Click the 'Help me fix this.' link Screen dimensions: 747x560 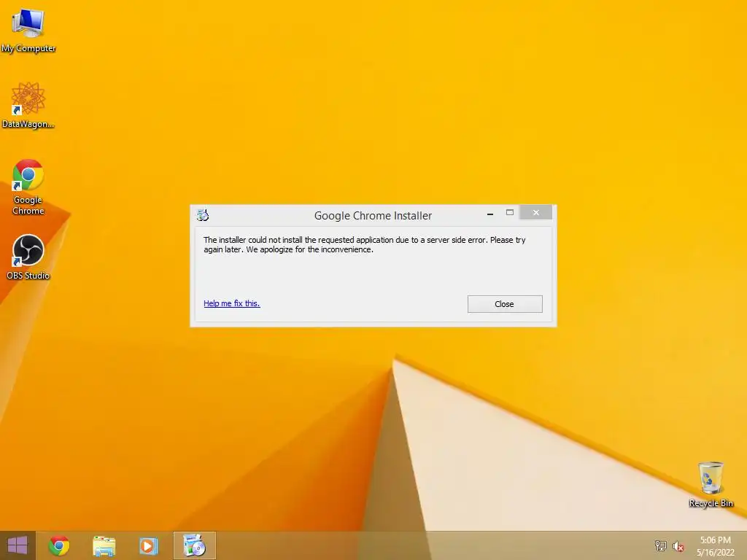(231, 303)
